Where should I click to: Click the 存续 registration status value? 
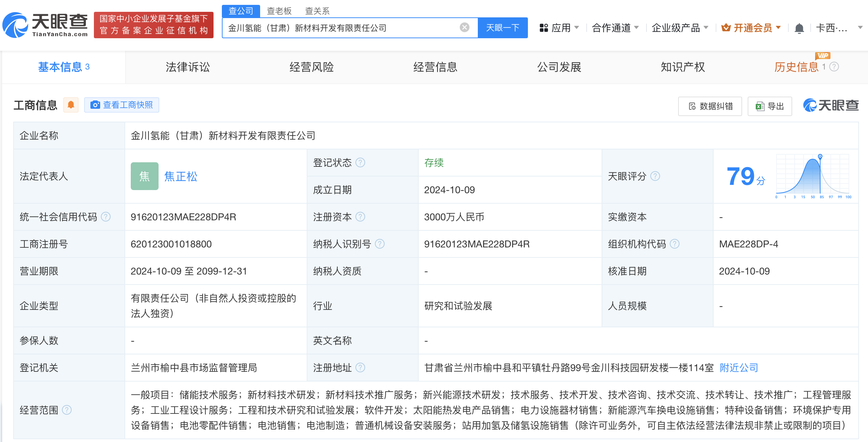point(434,163)
